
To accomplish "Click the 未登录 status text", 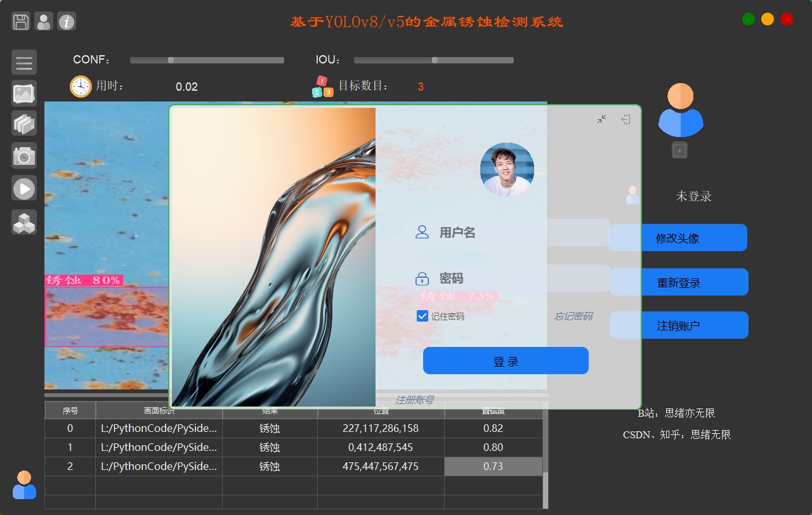I will [x=693, y=196].
